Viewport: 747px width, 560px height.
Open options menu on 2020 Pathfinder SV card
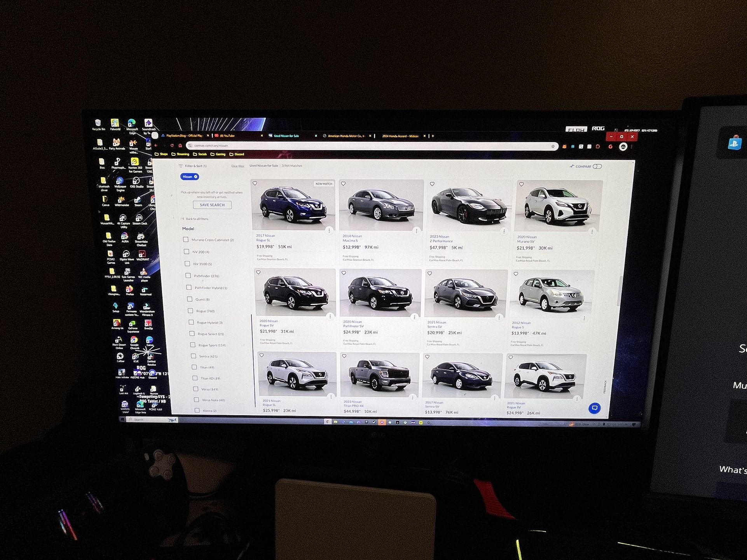pos(415,317)
